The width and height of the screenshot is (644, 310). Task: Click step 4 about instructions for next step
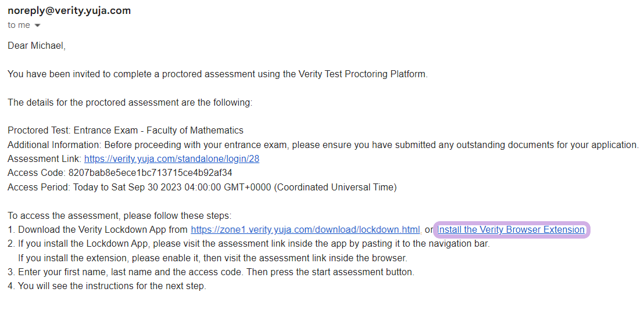tap(107, 286)
